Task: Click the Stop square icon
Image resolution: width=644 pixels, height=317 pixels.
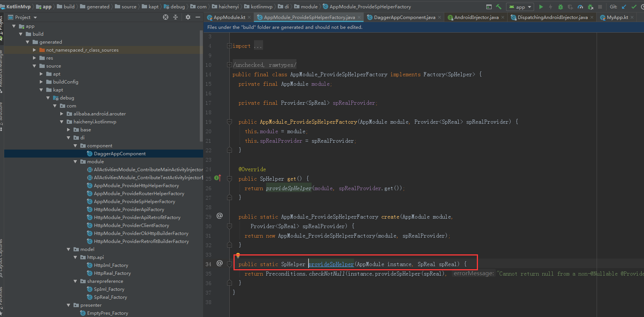Action: 600,7
